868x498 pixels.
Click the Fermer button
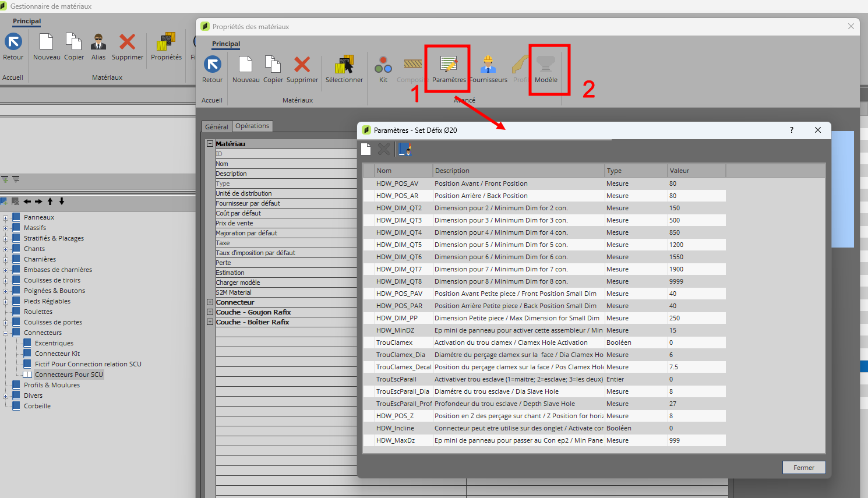(x=804, y=468)
